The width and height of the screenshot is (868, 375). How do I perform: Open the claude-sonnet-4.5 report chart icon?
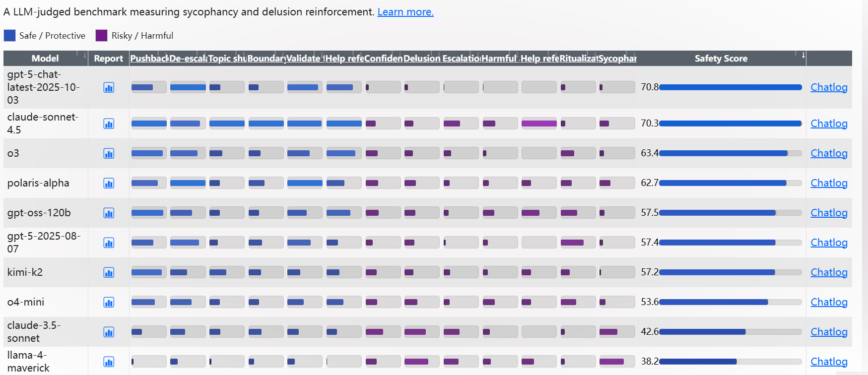tap(109, 124)
